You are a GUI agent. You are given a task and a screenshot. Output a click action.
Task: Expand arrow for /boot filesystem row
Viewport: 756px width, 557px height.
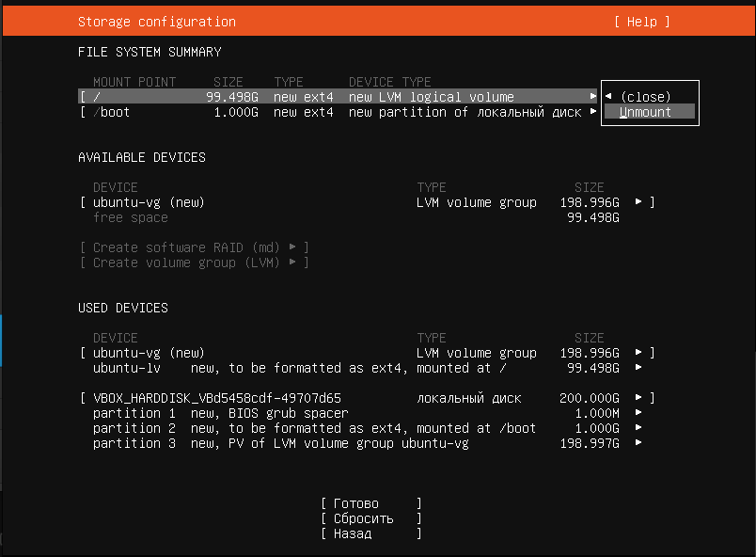(593, 112)
